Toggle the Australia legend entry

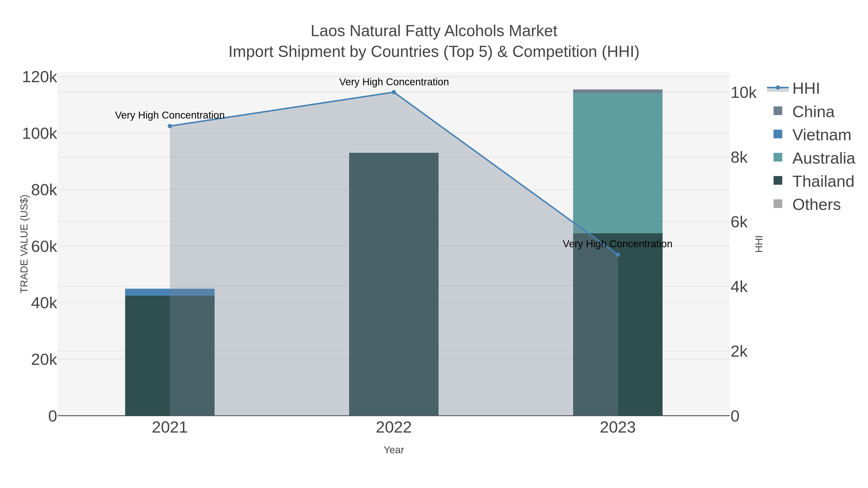[814, 158]
